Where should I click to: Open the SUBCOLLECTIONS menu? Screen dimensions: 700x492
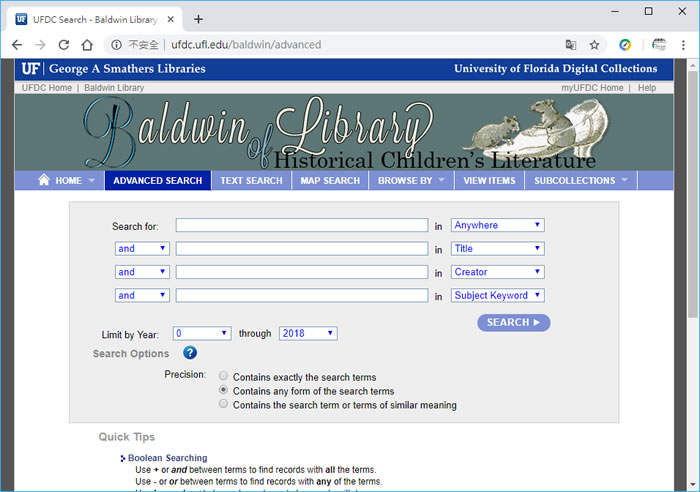[x=581, y=180]
